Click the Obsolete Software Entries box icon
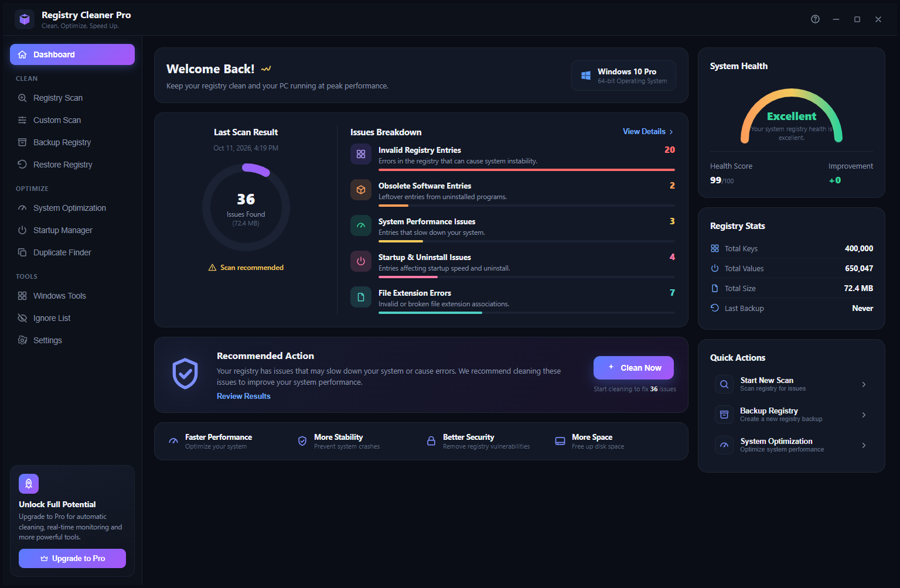The width and height of the screenshot is (900, 588). 361,190
